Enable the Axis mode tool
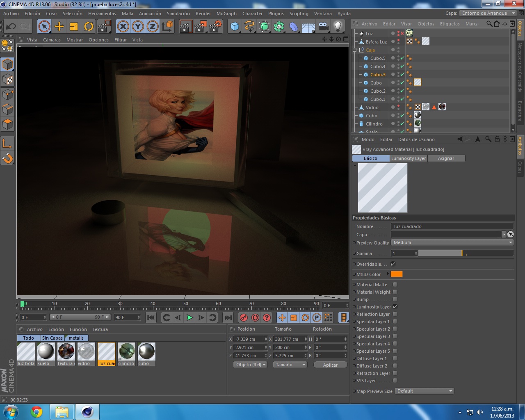Viewport: 525px width, 420px height. point(8,144)
